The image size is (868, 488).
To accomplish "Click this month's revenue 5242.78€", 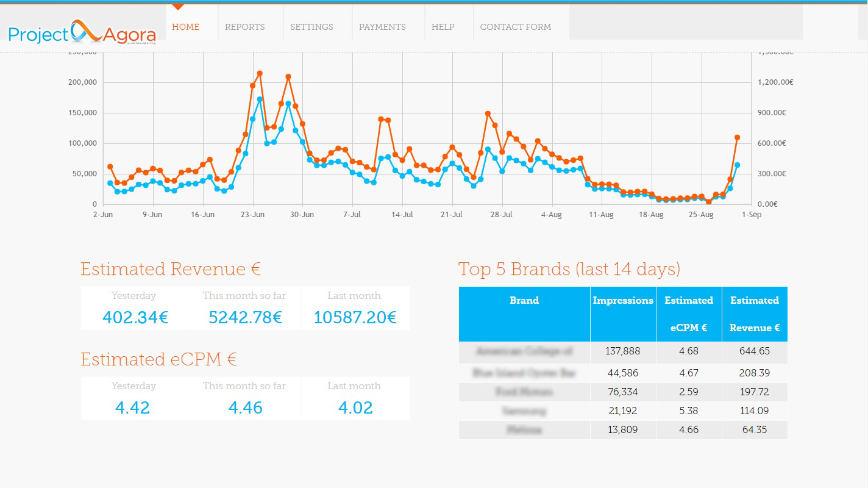I will [245, 318].
